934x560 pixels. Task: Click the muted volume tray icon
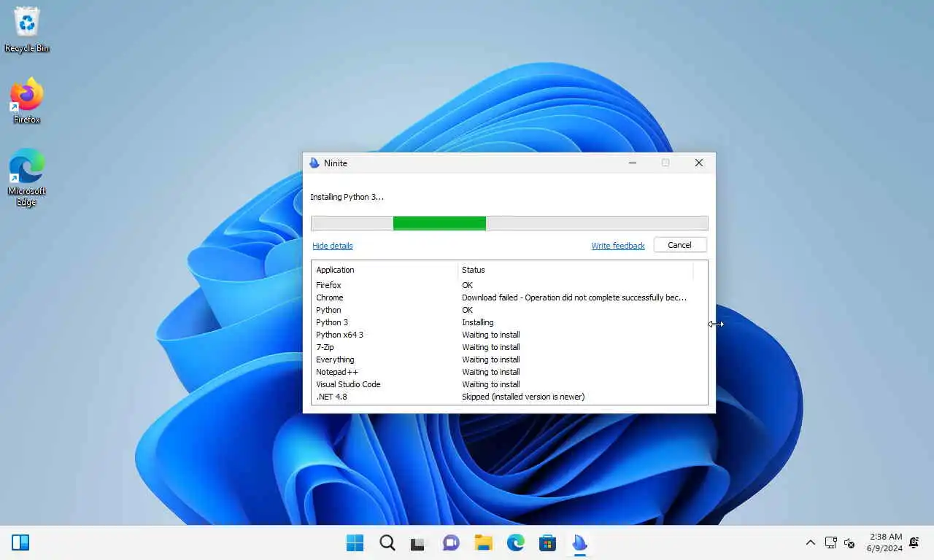[x=849, y=542]
